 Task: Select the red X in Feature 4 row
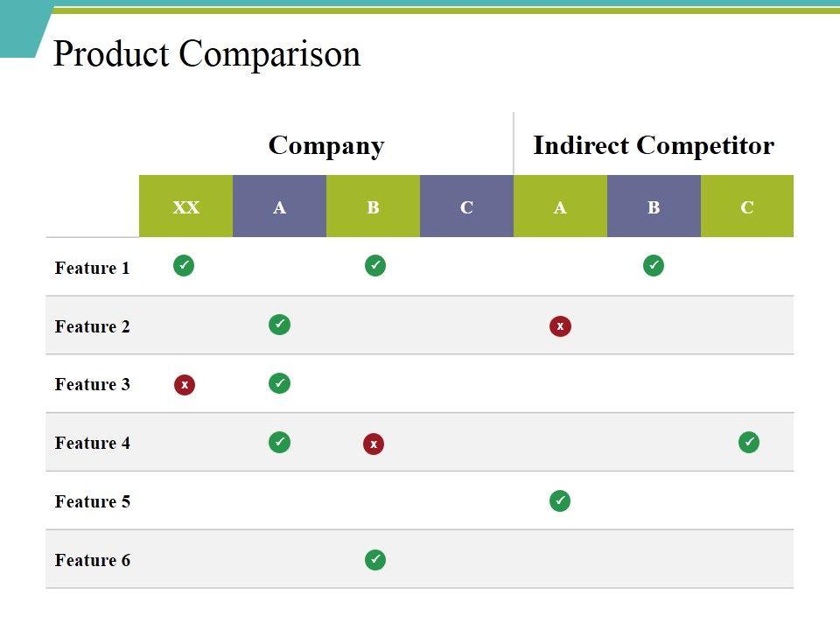[x=374, y=444]
